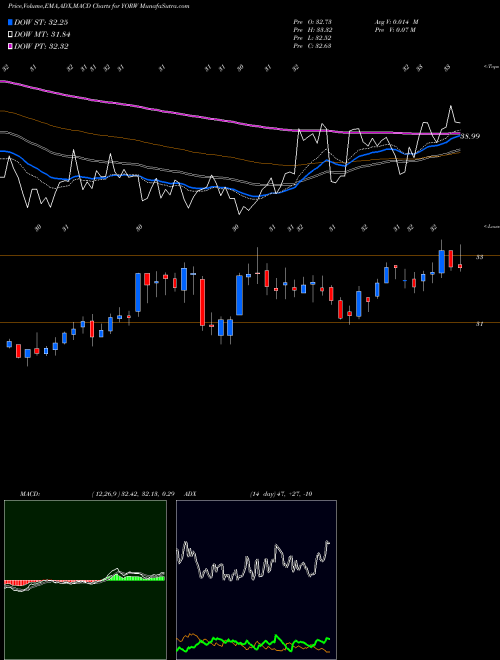The height and width of the screenshot is (660, 500).
Task: Click the chart title mentioning YORW MunafaSutra.com
Action: pos(98,6)
